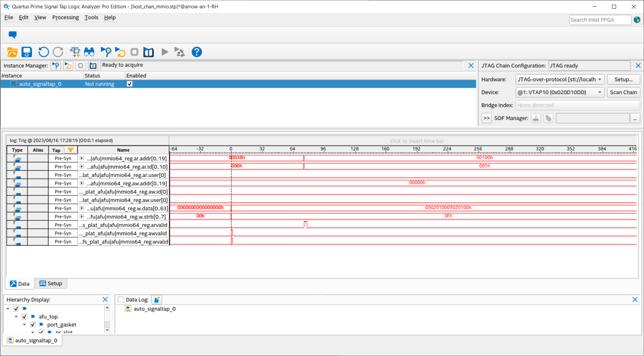This screenshot has width=644, height=356.
Task: Open the Read Data icon in Instance Manager
Action: pyautogui.click(x=93, y=66)
